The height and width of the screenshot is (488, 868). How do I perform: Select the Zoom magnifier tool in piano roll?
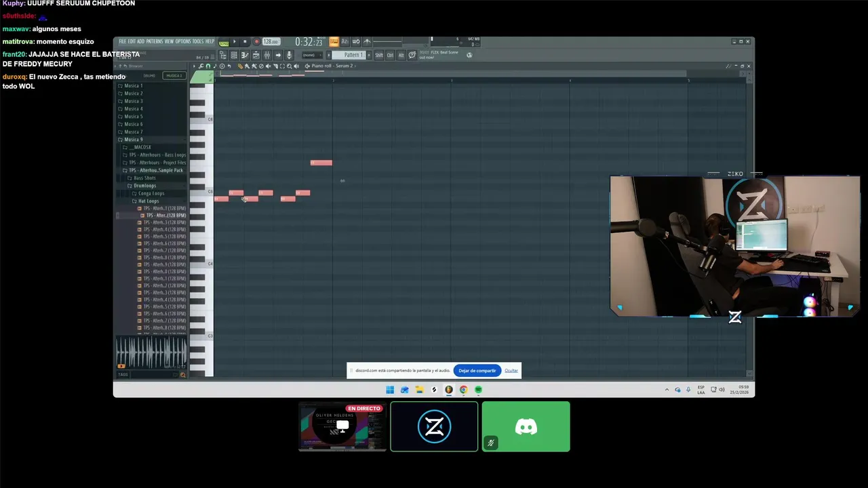(290, 66)
